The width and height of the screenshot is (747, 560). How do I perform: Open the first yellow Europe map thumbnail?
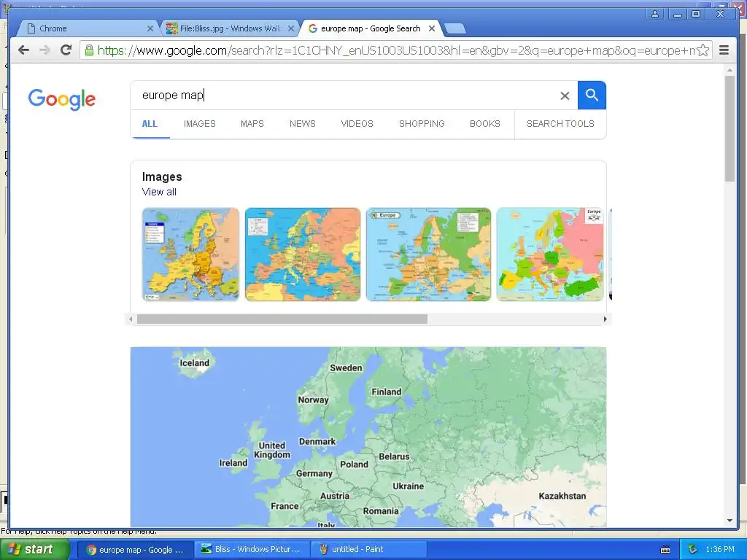click(190, 254)
